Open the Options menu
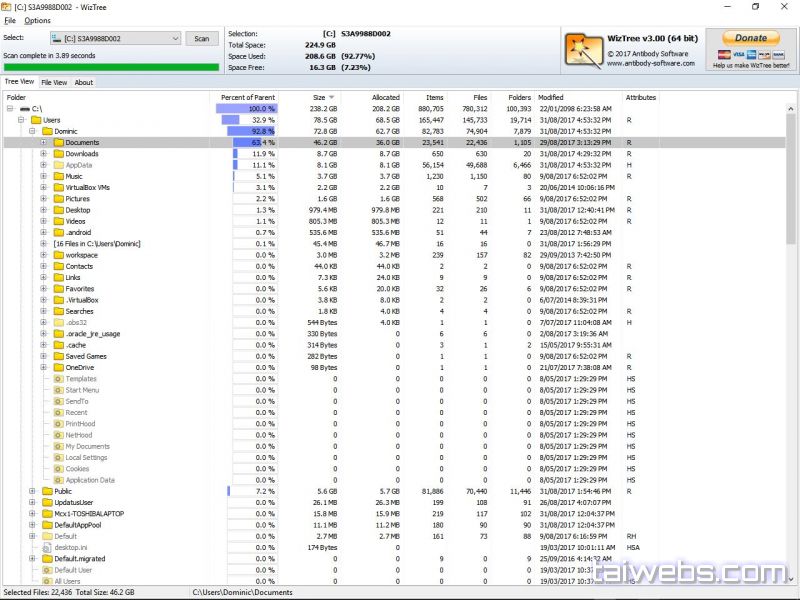The width and height of the screenshot is (800, 600). coord(37,20)
